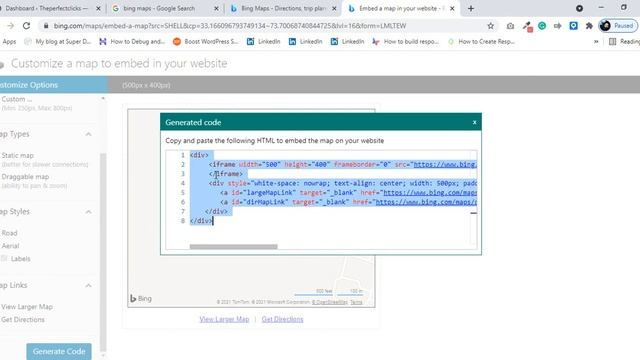The image size is (640, 360).
Task: Toggle the Labels checkbox
Action: tap(4, 258)
